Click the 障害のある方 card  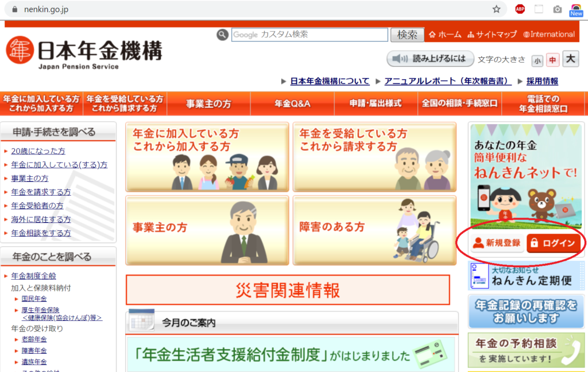pyautogui.click(x=374, y=230)
